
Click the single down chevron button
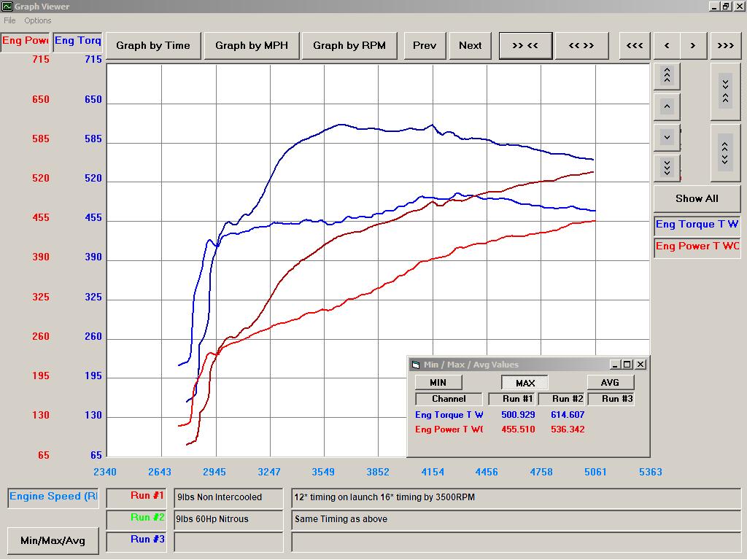[667, 137]
